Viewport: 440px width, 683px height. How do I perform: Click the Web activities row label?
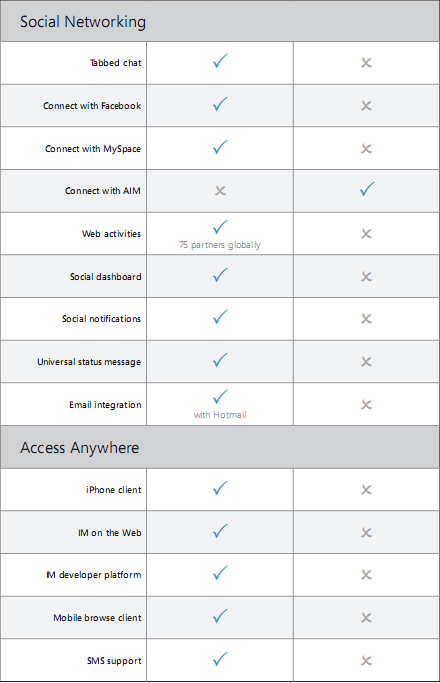(112, 234)
